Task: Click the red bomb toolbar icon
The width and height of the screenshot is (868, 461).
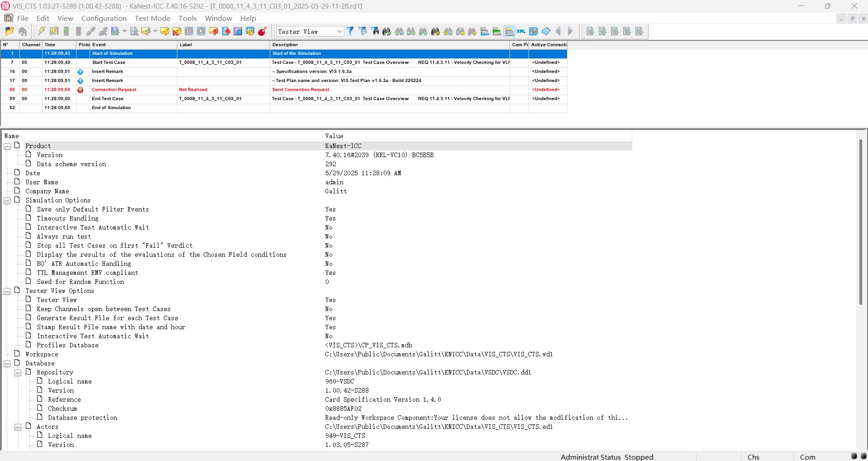Action: pos(262,31)
